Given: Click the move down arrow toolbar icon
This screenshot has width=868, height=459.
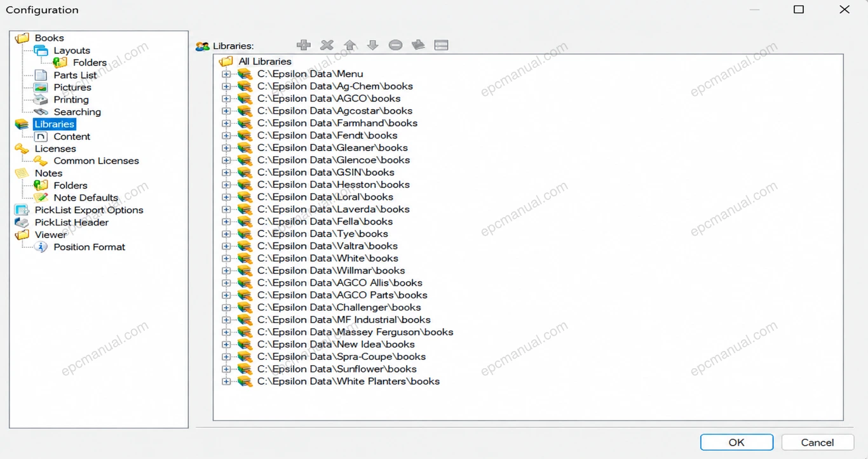Looking at the screenshot, I should coord(373,45).
